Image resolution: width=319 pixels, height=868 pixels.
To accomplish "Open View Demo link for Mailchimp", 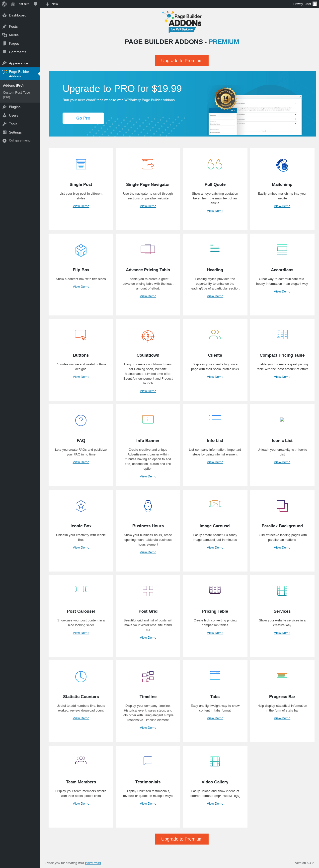I will point(282,206).
